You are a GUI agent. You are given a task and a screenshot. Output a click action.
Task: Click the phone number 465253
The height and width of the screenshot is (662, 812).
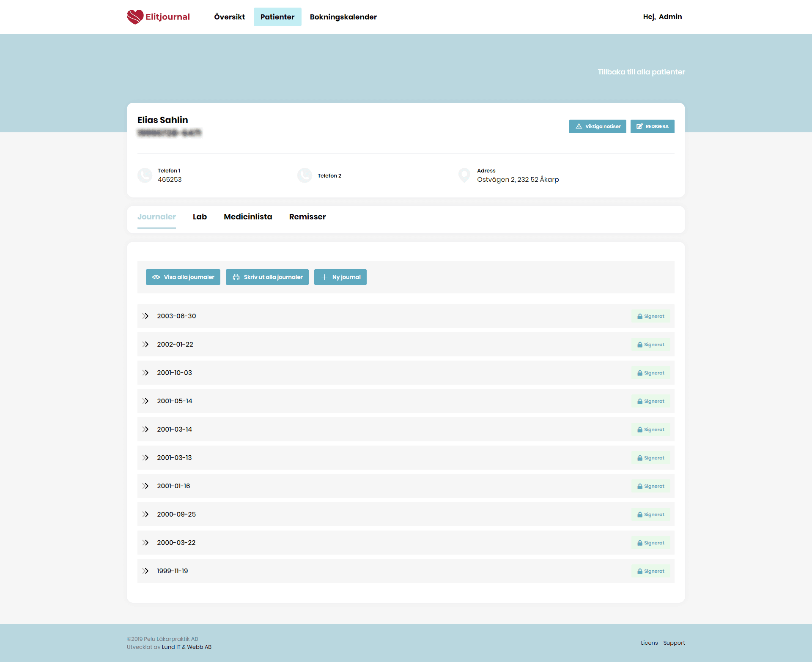(x=170, y=180)
